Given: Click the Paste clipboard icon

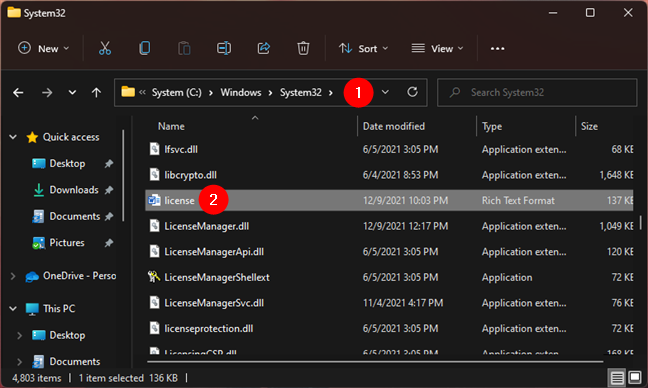Looking at the screenshot, I should pos(184,48).
